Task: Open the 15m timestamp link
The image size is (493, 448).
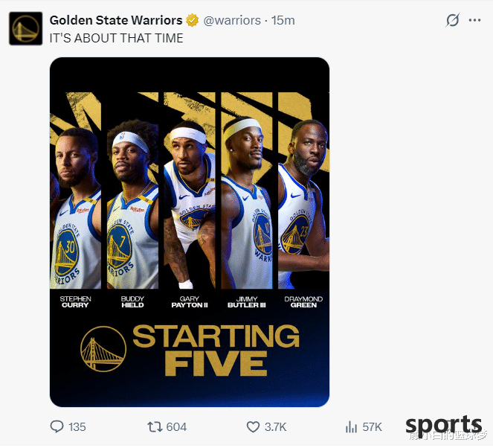Action: pyautogui.click(x=283, y=20)
